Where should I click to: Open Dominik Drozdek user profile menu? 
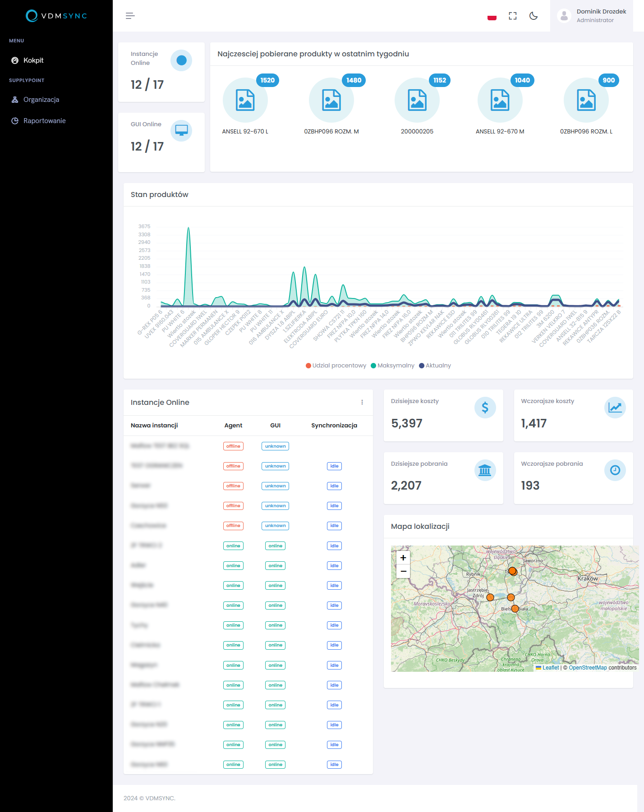coord(592,16)
